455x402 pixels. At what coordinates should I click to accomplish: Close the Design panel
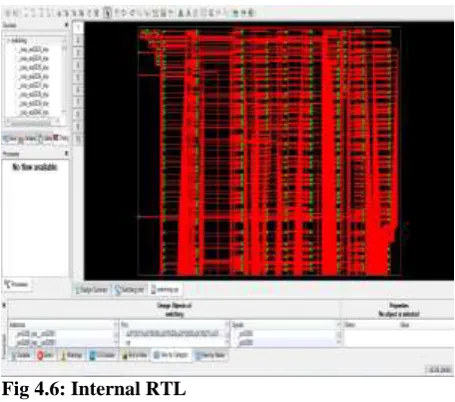[x=66, y=25]
